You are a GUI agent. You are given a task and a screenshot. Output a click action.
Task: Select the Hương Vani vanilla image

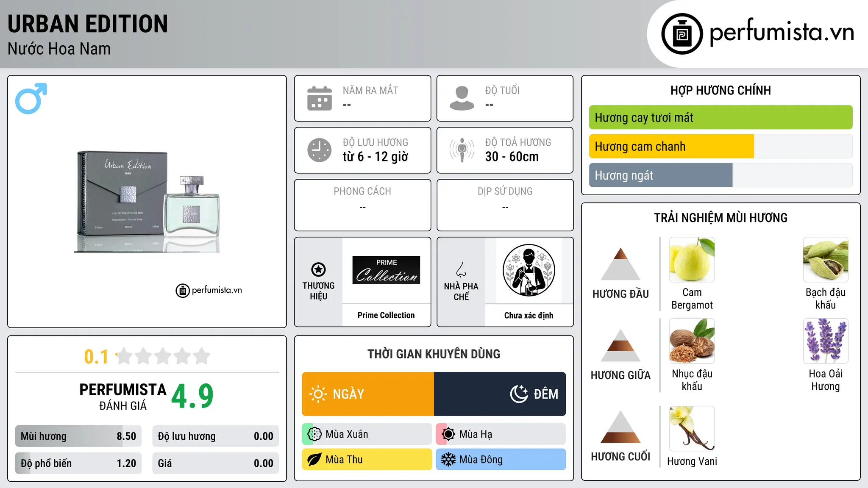click(692, 428)
